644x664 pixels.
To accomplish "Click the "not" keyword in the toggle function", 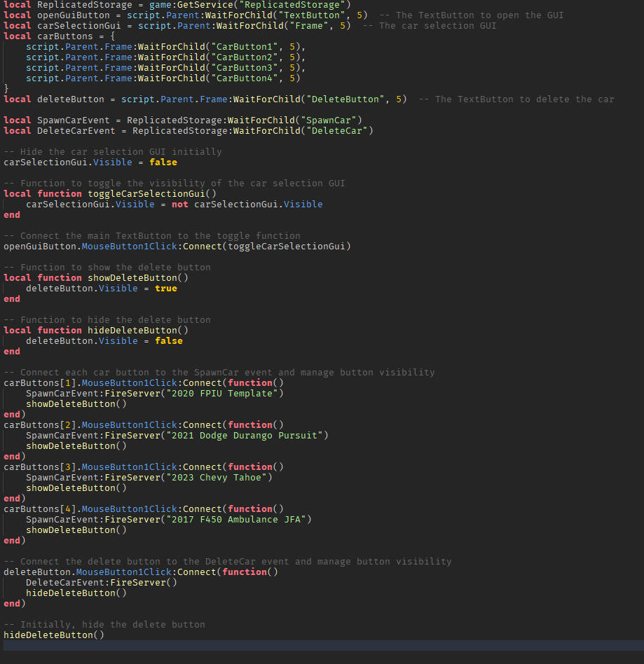I will point(179,204).
